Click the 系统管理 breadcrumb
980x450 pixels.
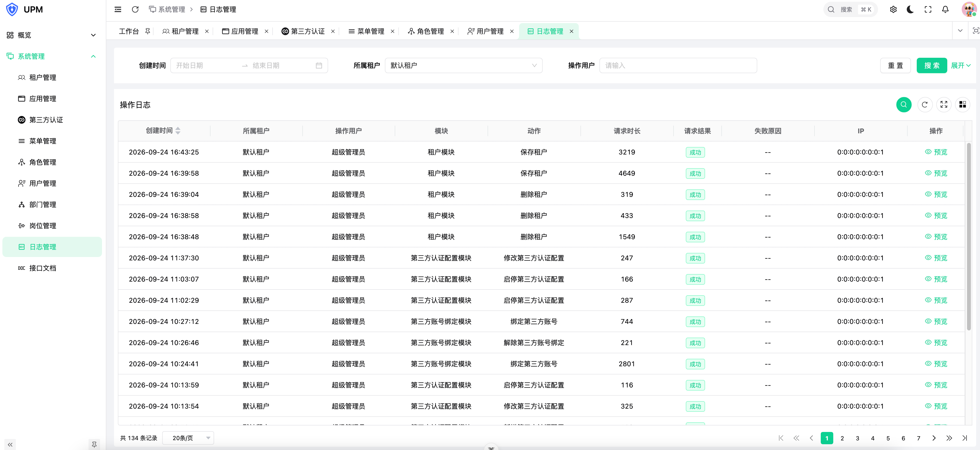(x=167, y=10)
